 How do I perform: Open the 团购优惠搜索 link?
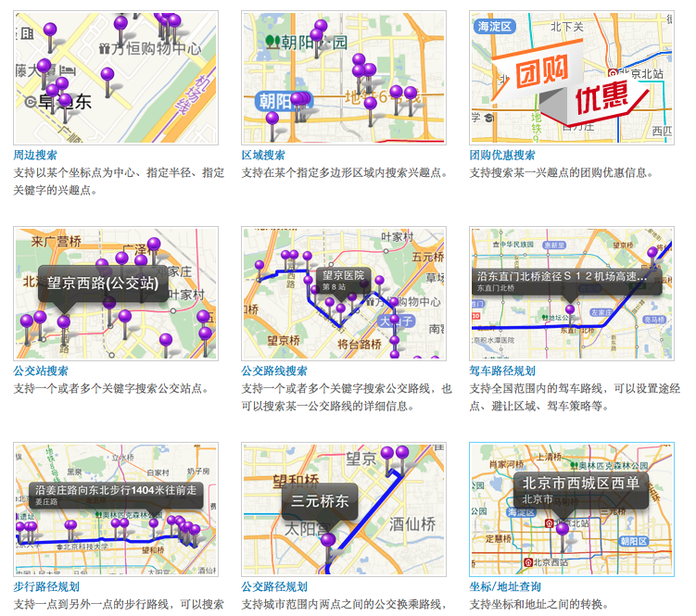click(502, 156)
